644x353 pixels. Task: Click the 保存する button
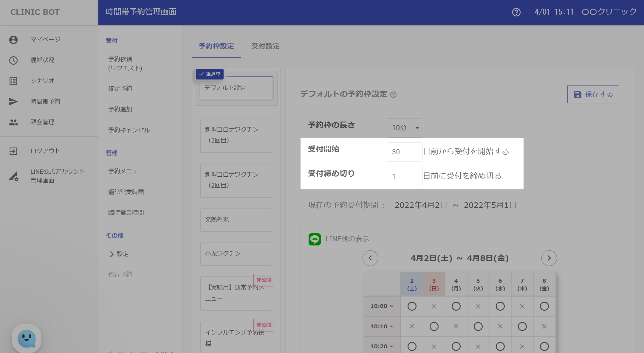click(593, 94)
